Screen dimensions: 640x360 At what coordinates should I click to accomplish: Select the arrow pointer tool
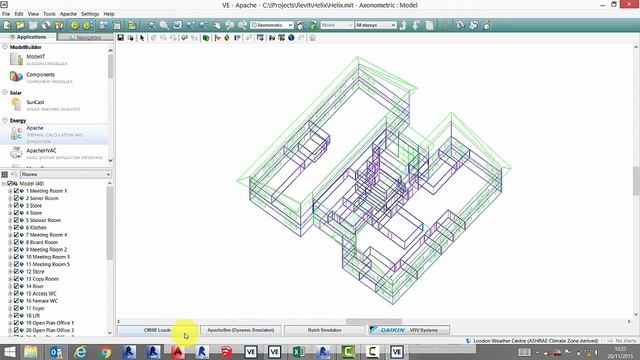142,38
